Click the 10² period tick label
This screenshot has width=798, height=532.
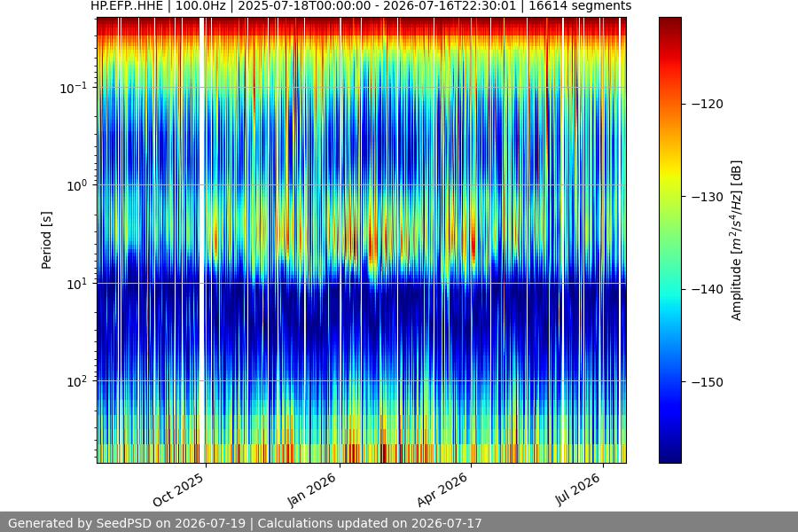click(x=77, y=381)
